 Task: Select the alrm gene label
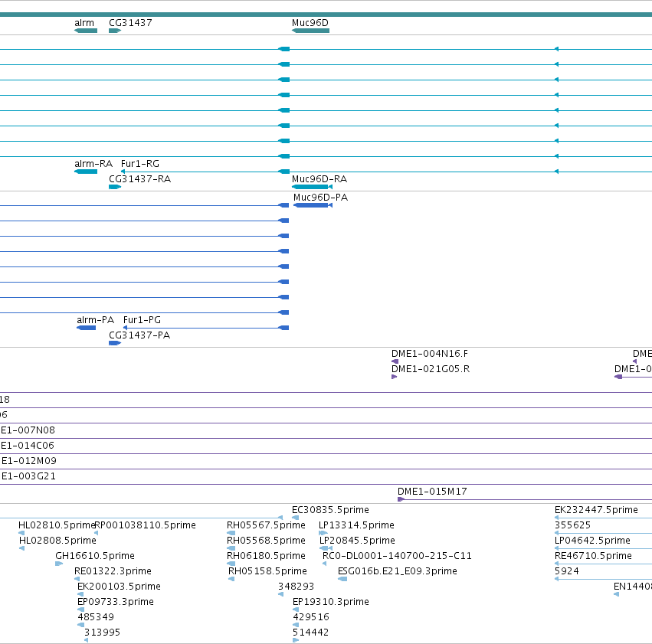(x=84, y=23)
